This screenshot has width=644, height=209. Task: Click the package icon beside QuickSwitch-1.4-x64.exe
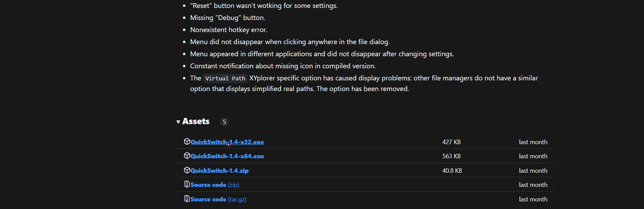pyautogui.click(x=187, y=156)
